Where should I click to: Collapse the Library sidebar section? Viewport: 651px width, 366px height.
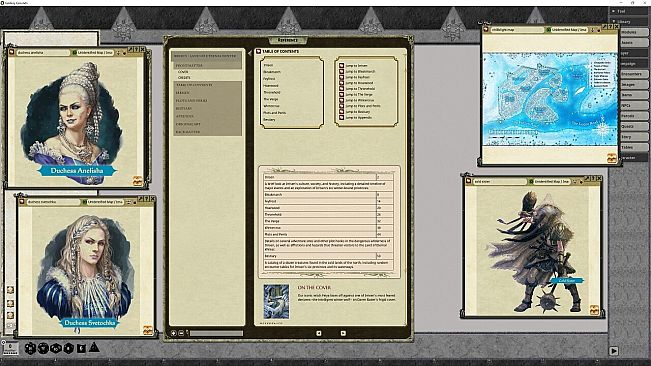coord(614,21)
